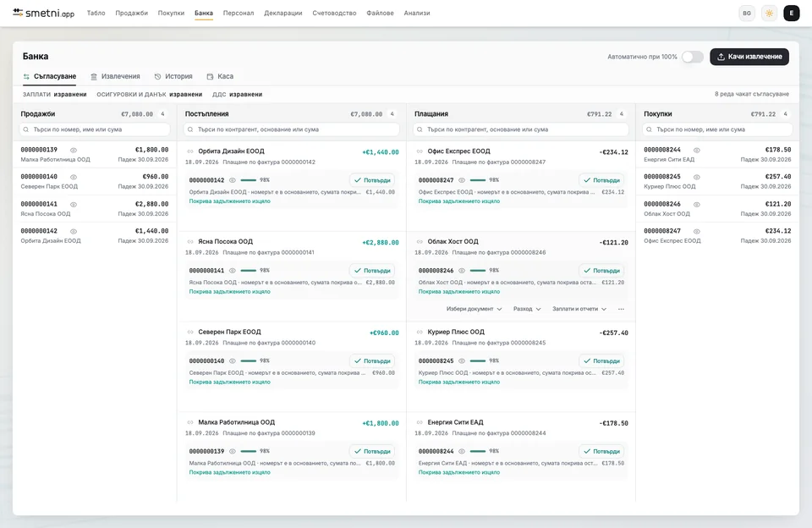Viewport: 812px width, 528px height.
Task: Expand the Разход dropdown
Action: point(527,309)
